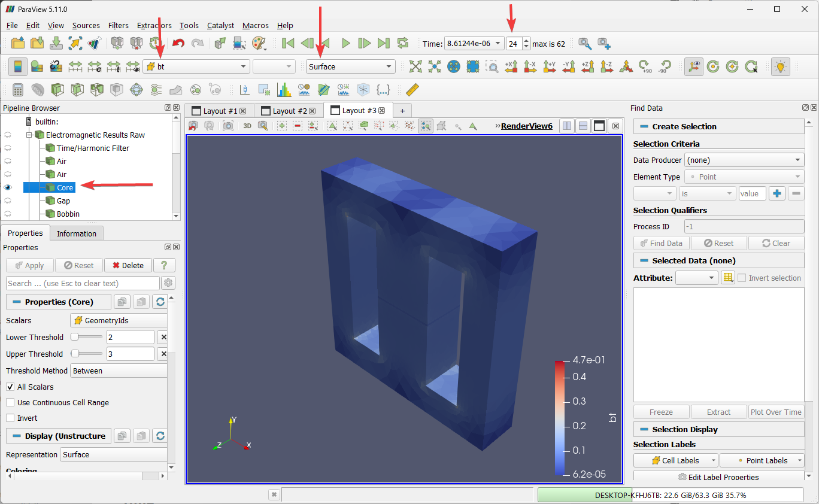The width and height of the screenshot is (819, 504).
Task: Collapse the Create Selection section
Action: [x=719, y=126]
